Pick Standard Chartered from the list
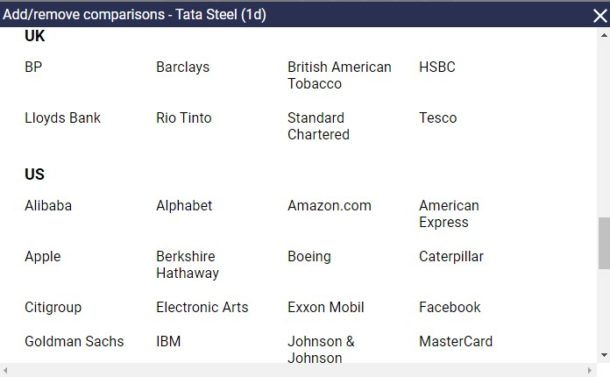Viewport: 610px width, 377px height. [x=318, y=126]
